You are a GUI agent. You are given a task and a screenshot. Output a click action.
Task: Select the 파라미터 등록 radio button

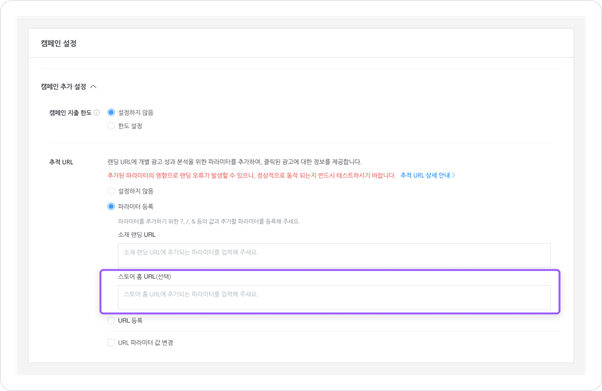click(x=111, y=207)
